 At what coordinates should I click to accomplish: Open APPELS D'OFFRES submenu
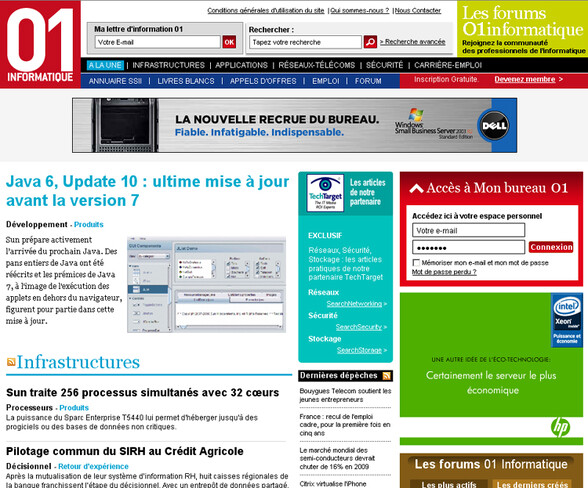(x=263, y=81)
